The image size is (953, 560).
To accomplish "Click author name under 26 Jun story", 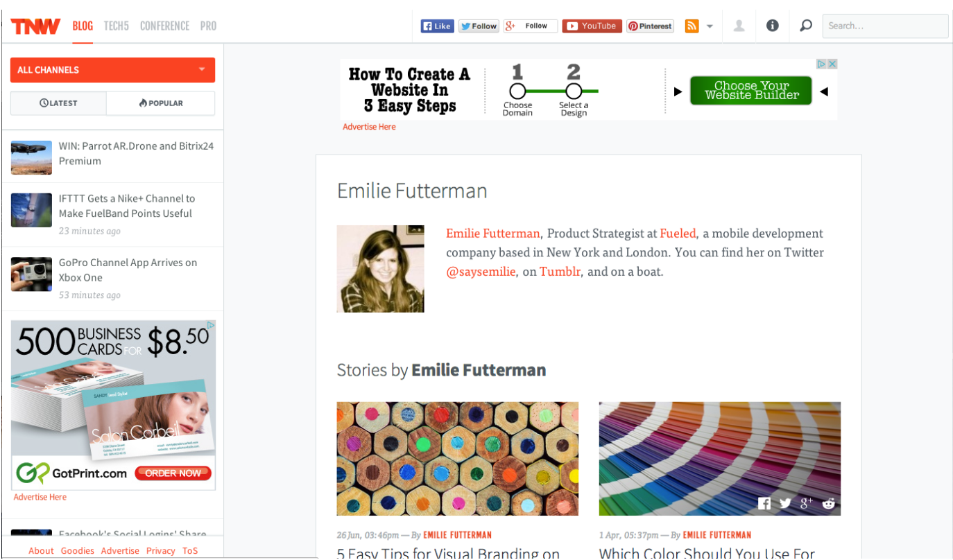I will [457, 535].
